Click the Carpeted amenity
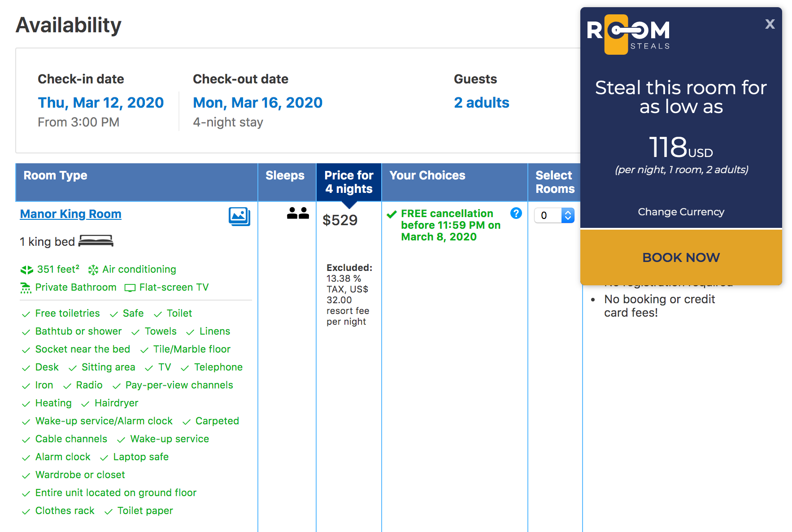The width and height of the screenshot is (792, 532). coord(217,421)
